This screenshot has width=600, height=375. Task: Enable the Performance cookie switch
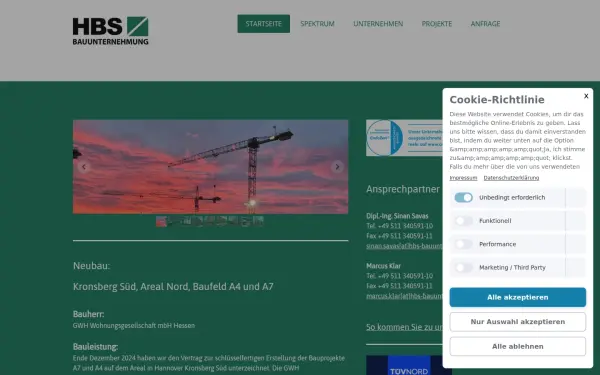463,244
